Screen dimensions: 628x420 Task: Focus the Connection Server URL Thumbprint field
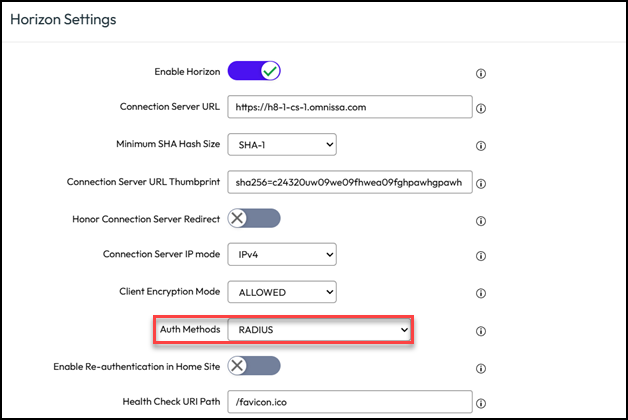(x=349, y=183)
